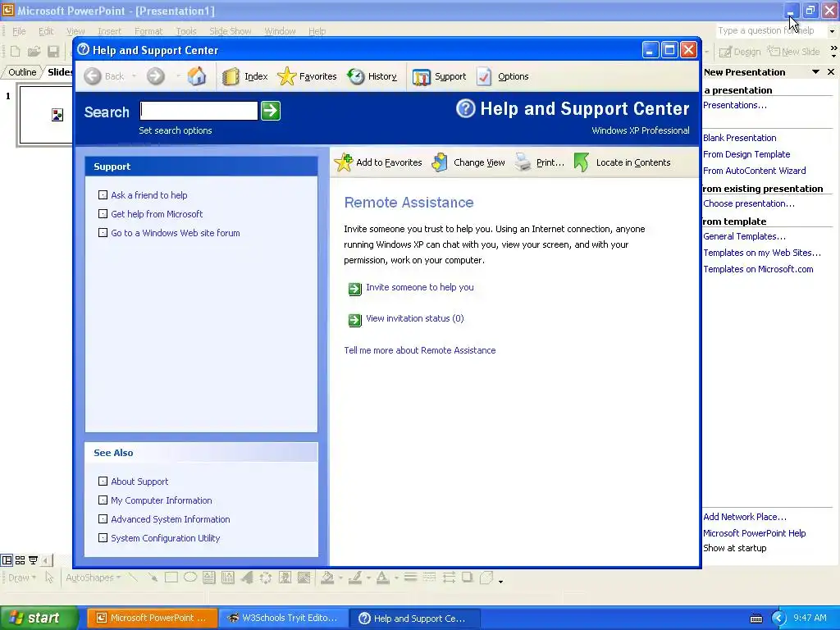Click Design button in PowerPoint toolbar

740,52
